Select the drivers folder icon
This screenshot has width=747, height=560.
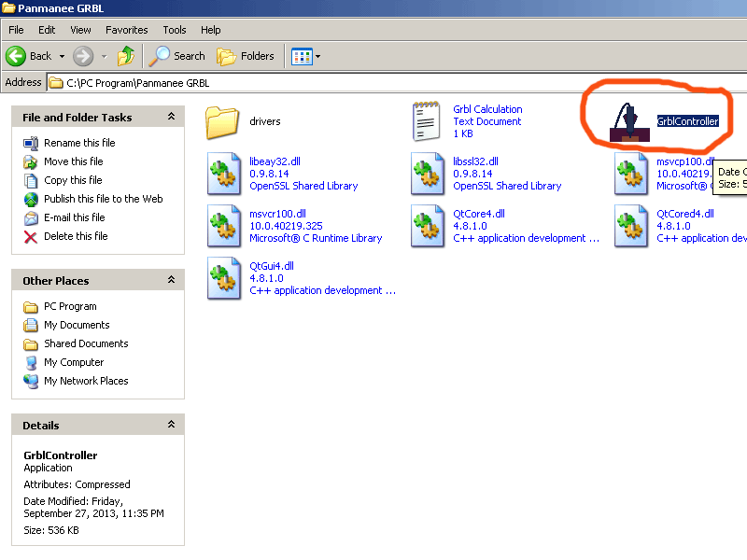[222, 122]
